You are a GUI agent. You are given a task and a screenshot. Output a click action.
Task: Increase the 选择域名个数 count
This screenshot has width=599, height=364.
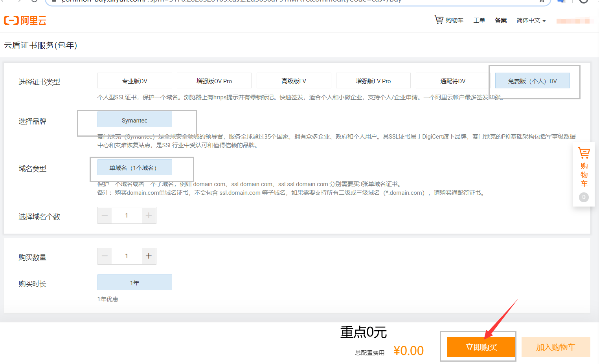[x=149, y=215]
